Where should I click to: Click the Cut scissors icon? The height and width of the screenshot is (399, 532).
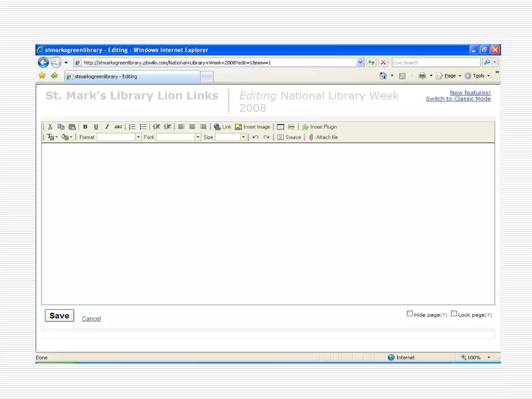pos(50,127)
